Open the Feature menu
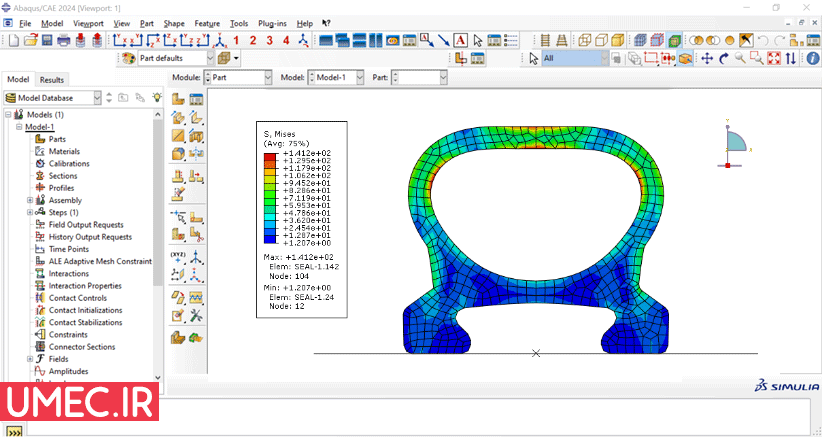Screen dimensions: 822x437 coord(207,24)
